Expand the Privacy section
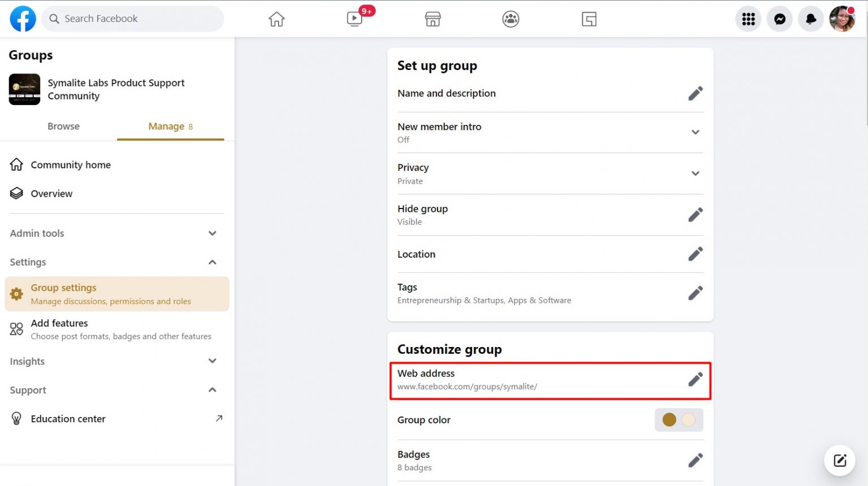The width and height of the screenshot is (868, 486). click(x=695, y=173)
